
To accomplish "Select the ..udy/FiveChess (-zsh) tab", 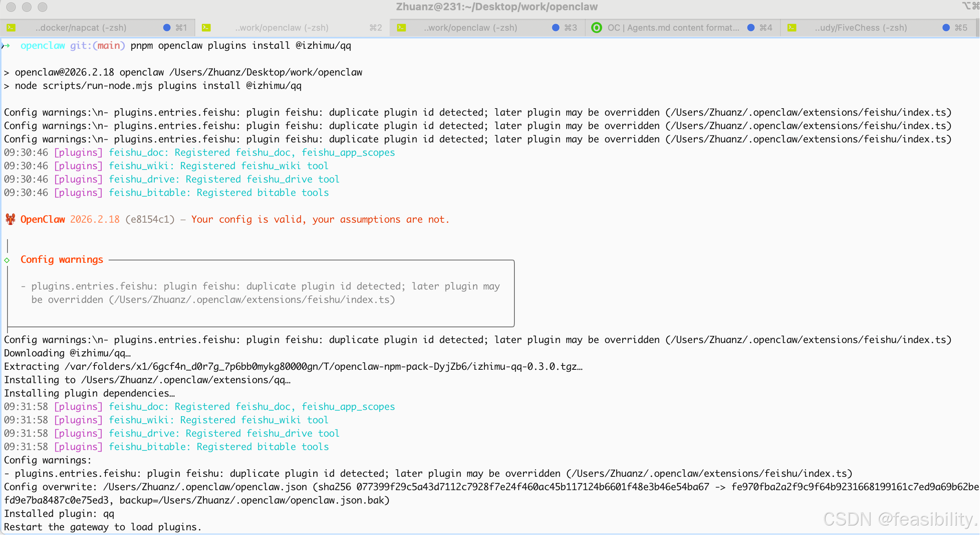I will [x=861, y=28].
